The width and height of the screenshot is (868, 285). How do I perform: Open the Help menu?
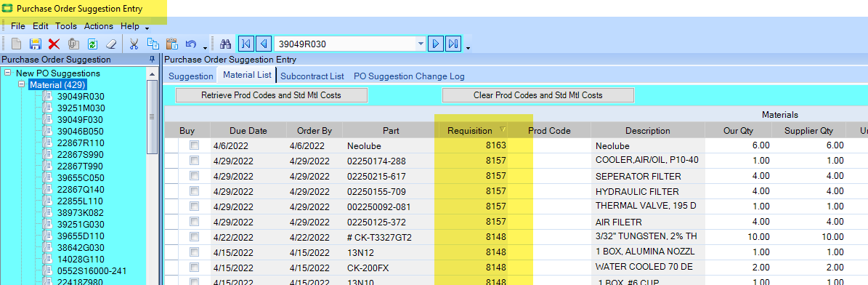click(x=130, y=26)
